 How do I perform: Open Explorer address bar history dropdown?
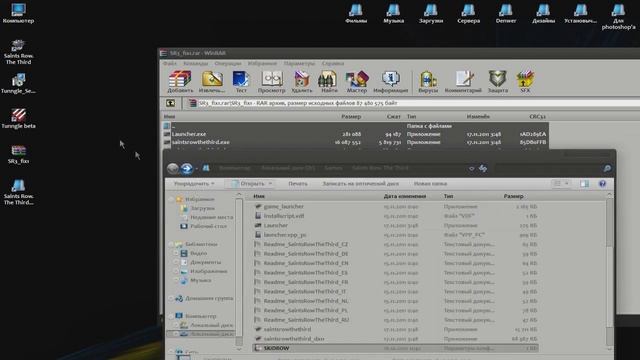tap(471, 168)
